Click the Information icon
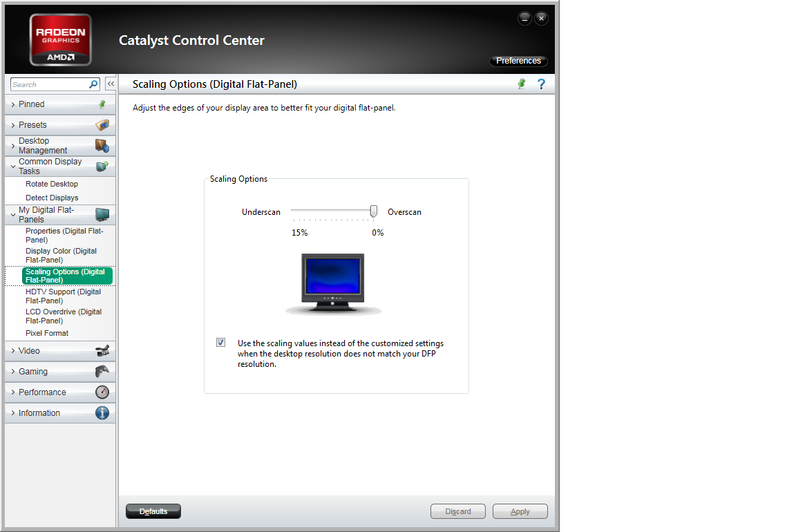This screenshot has height=532, width=796. tap(102, 412)
